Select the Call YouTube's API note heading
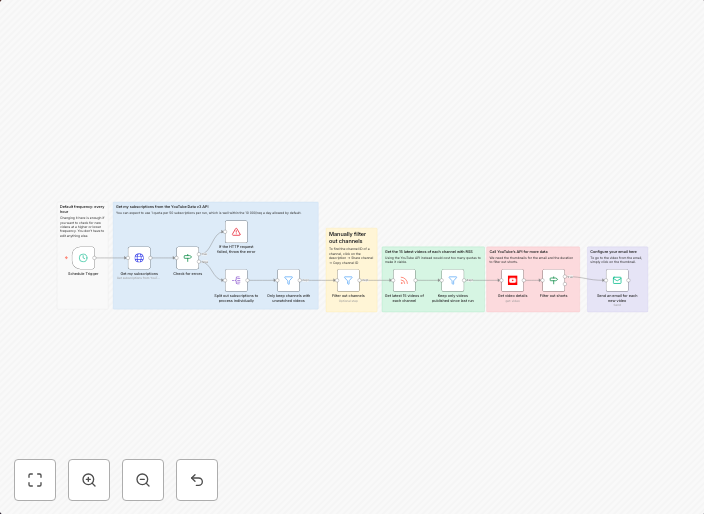The image size is (704, 514). [518, 252]
